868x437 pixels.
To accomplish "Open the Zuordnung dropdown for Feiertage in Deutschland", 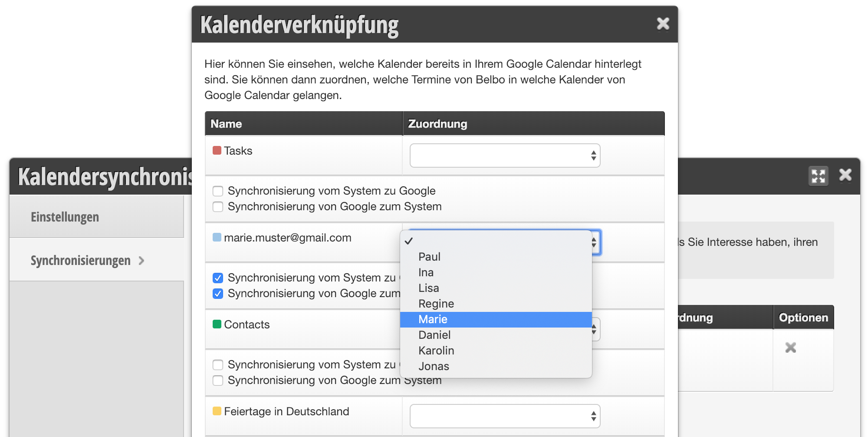I will (x=505, y=416).
